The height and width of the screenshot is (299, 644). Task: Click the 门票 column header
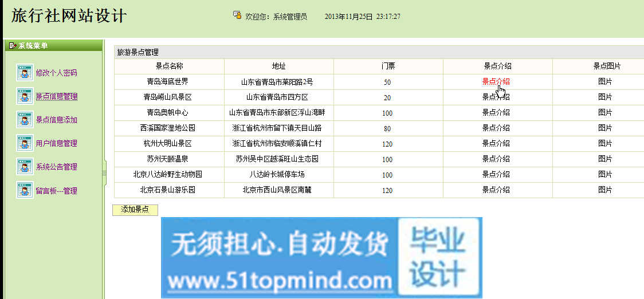click(388, 66)
